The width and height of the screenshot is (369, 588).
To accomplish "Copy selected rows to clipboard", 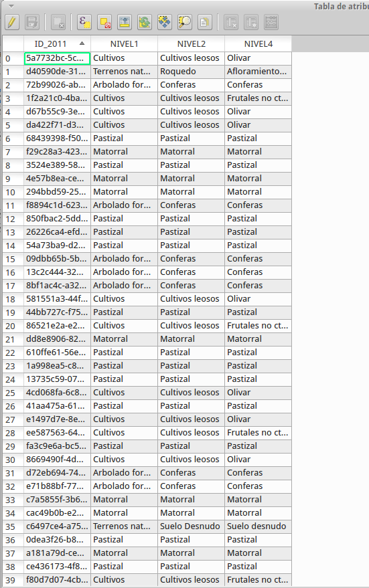I will click(204, 22).
